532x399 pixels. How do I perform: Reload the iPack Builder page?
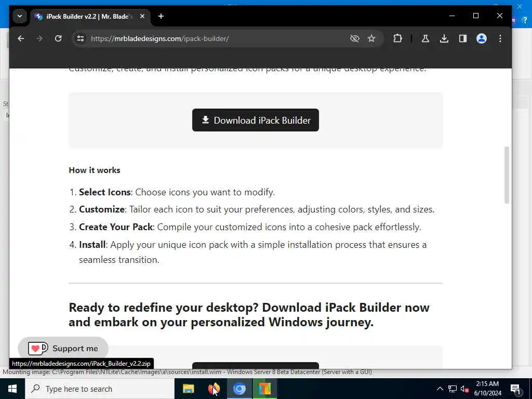coord(58,38)
